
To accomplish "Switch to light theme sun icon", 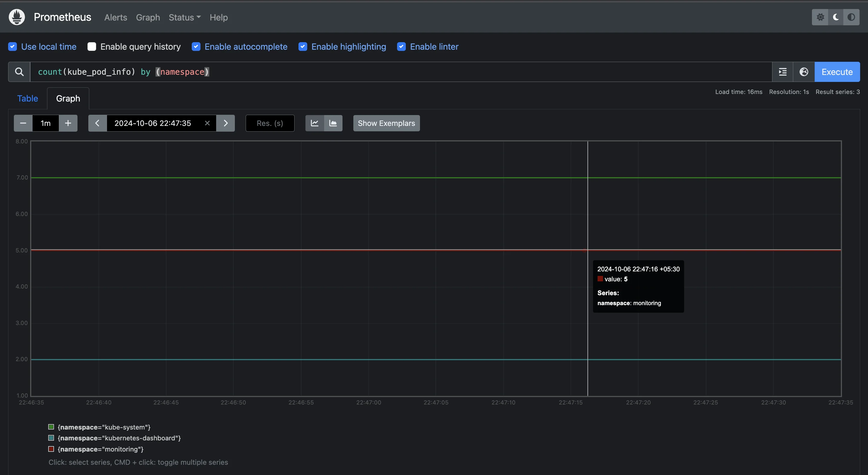I will pos(820,17).
